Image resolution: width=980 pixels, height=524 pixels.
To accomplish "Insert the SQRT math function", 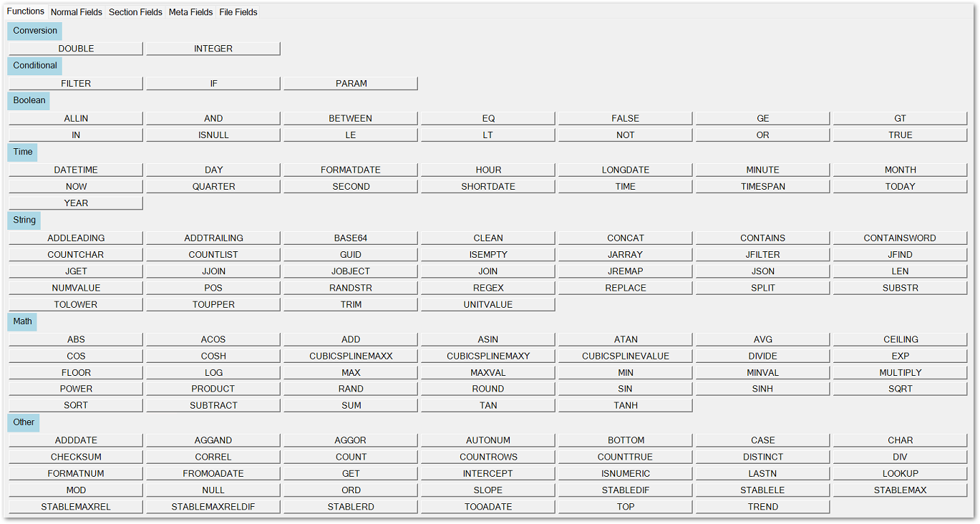I will pos(901,389).
